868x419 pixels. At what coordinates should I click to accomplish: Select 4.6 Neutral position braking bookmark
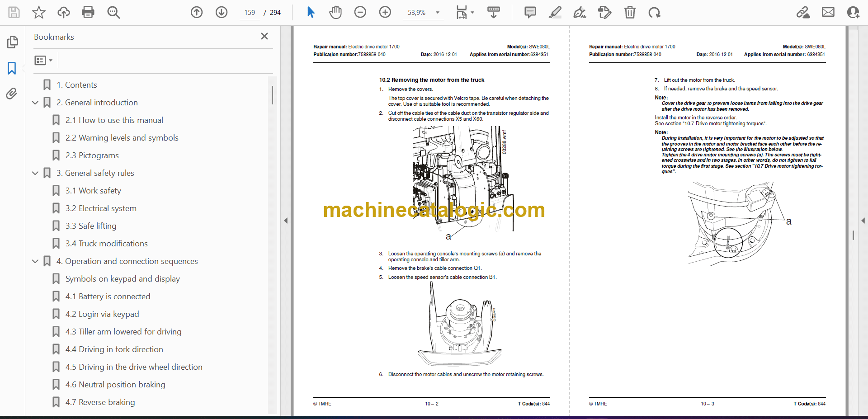pos(115,385)
